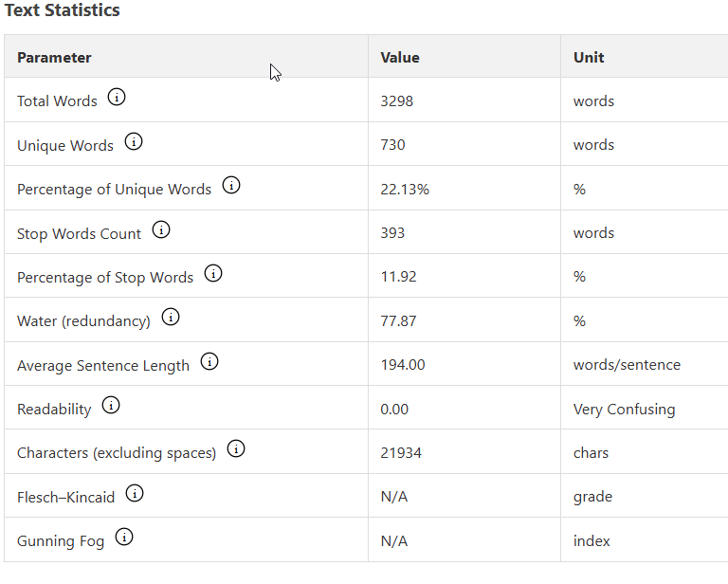Click the Gunning Fog info icon
Image resolution: width=728 pixels, height=584 pixels.
click(124, 537)
